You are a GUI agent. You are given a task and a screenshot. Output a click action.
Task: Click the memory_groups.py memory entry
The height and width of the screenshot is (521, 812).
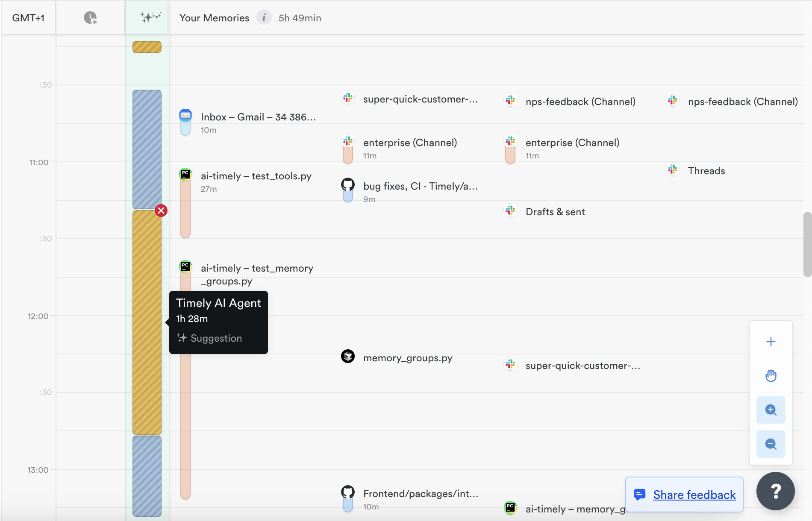(407, 358)
